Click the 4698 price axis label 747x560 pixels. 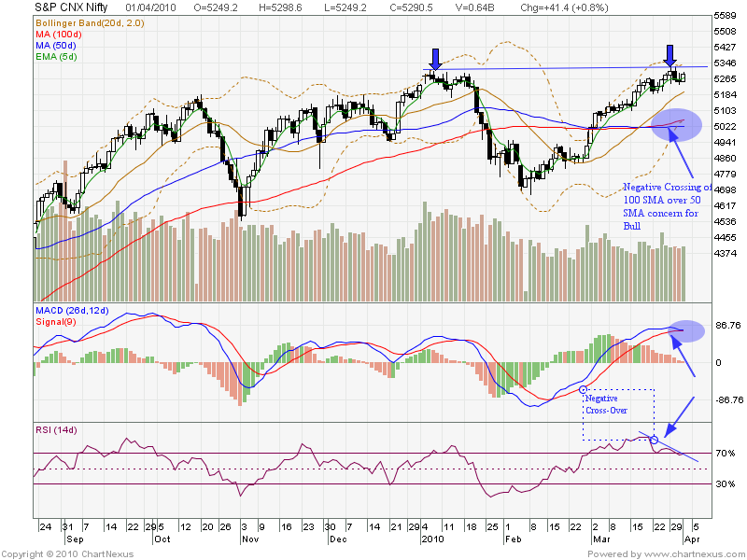click(726, 190)
